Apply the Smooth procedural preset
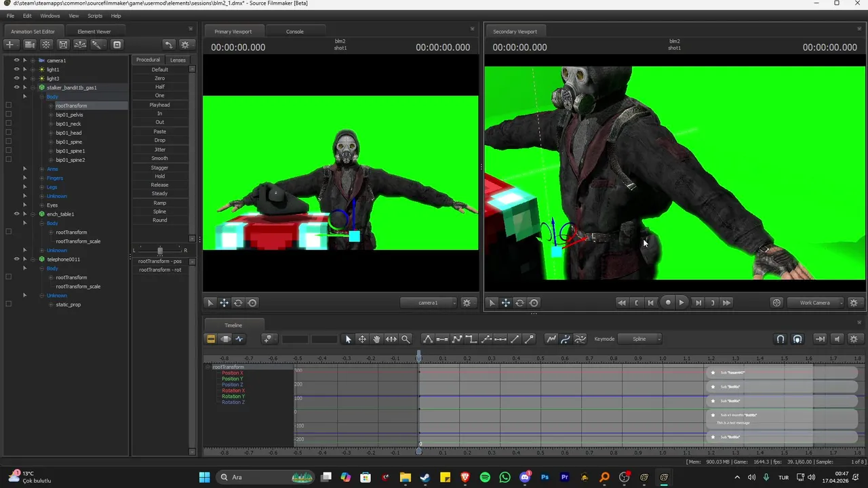The height and width of the screenshot is (488, 868). coord(160,158)
